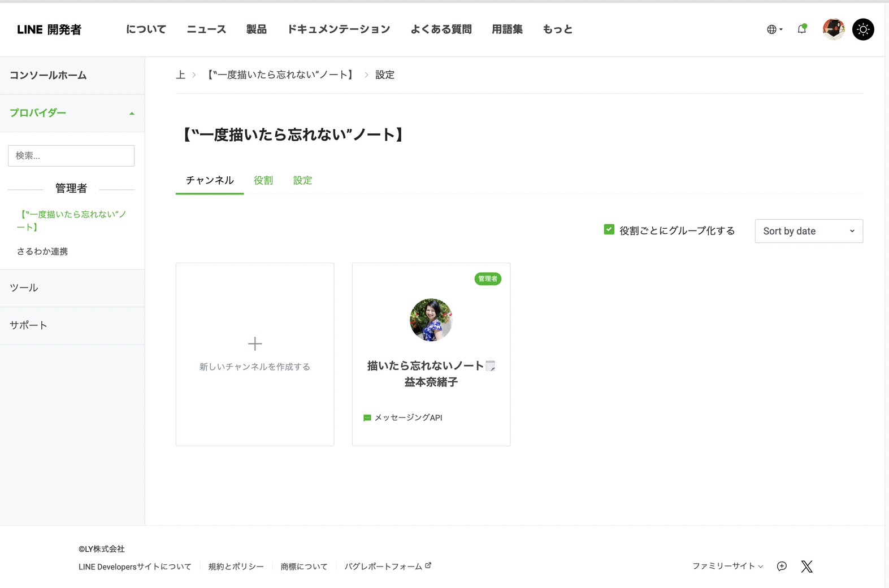Image resolution: width=889 pixels, height=588 pixels.
Task: Open the もっと menu
Action: click(x=558, y=29)
